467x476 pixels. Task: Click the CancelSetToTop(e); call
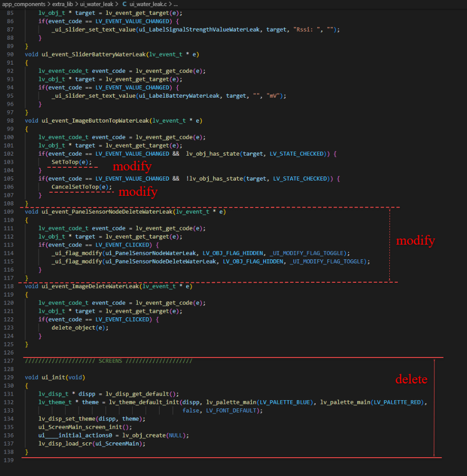click(x=82, y=187)
